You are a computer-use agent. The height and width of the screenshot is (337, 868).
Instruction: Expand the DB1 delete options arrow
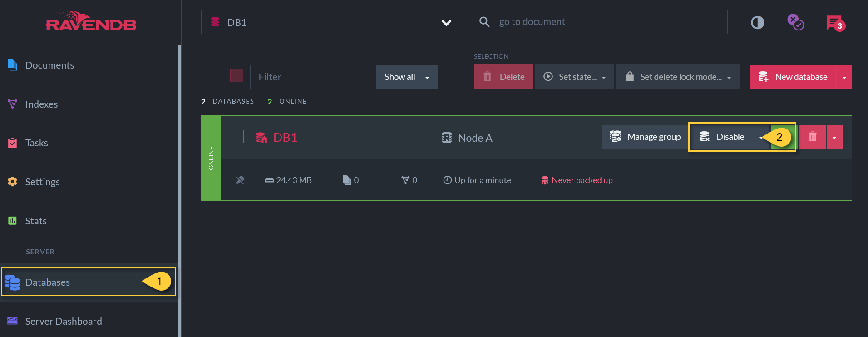click(x=834, y=137)
